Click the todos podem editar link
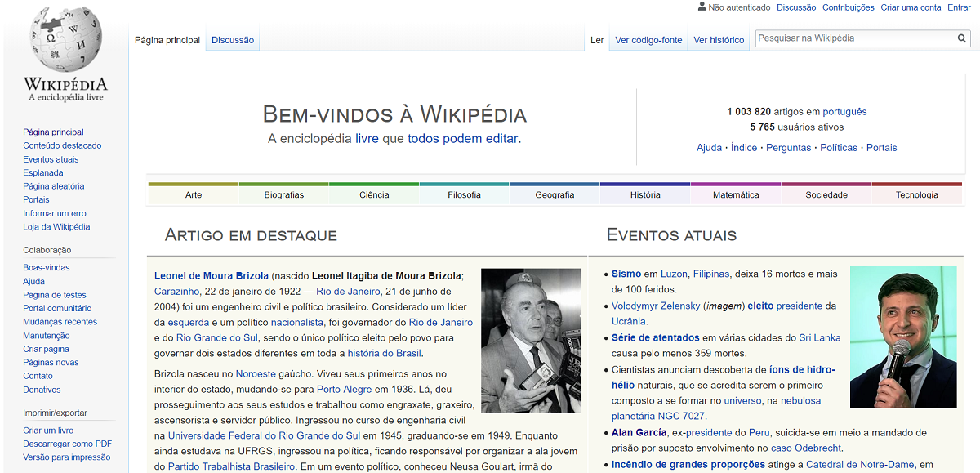 click(463, 139)
